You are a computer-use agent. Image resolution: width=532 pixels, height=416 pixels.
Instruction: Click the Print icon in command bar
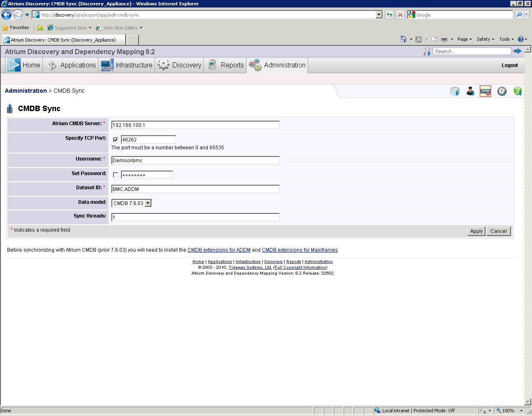tap(444, 39)
